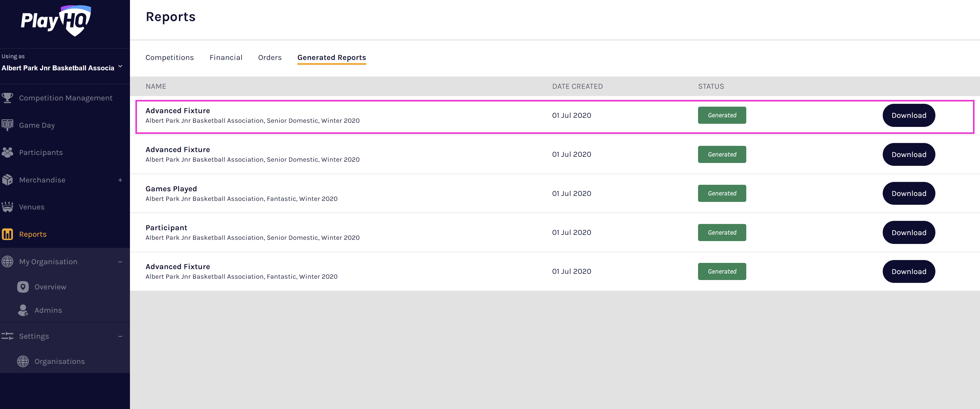Click the Competition Management trophy icon
Image resolution: width=980 pixels, height=409 pixels.
(x=7, y=98)
